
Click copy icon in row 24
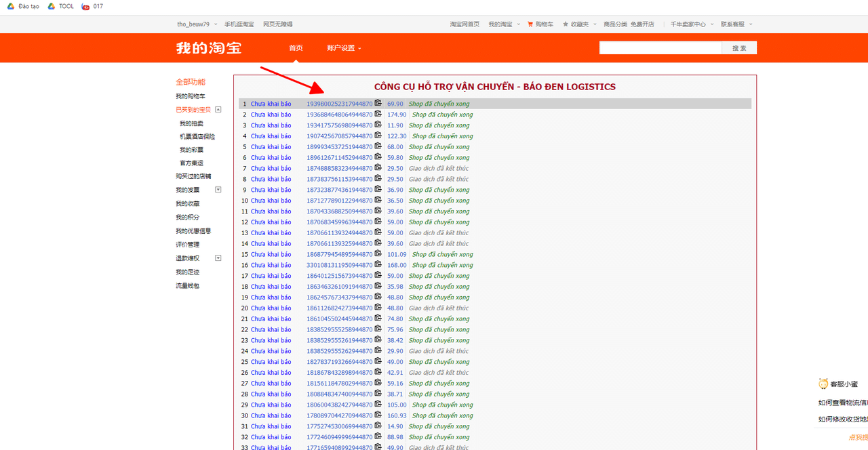tap(378, 351)
